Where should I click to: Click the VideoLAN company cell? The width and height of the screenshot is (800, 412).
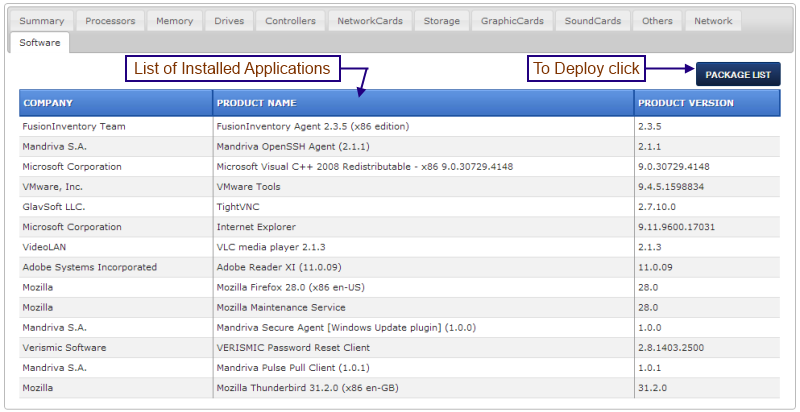(116, 247)
